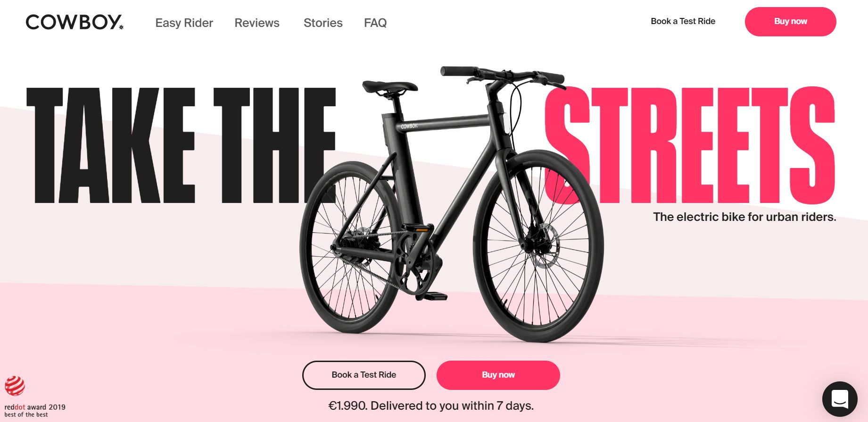The height and width of the screenshot is (422, 868).
Task: Click the reddot award 2019 text
Action: coord(35,407)
